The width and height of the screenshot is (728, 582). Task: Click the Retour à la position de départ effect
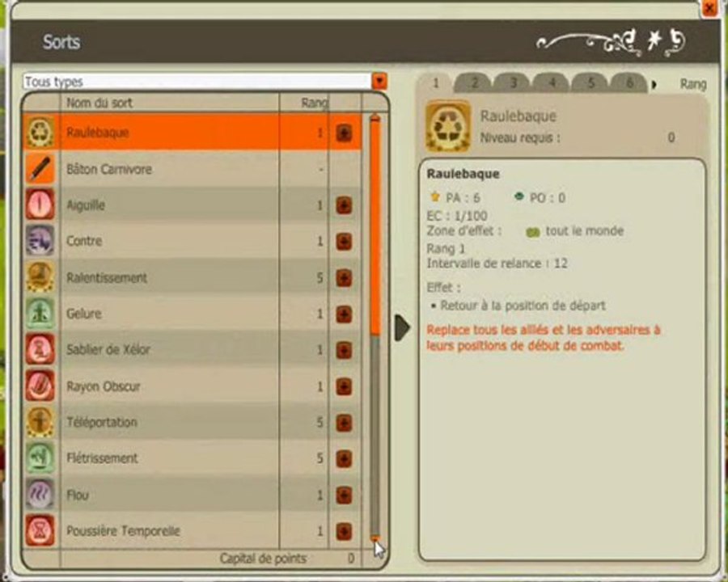click(x=523, y=306)
